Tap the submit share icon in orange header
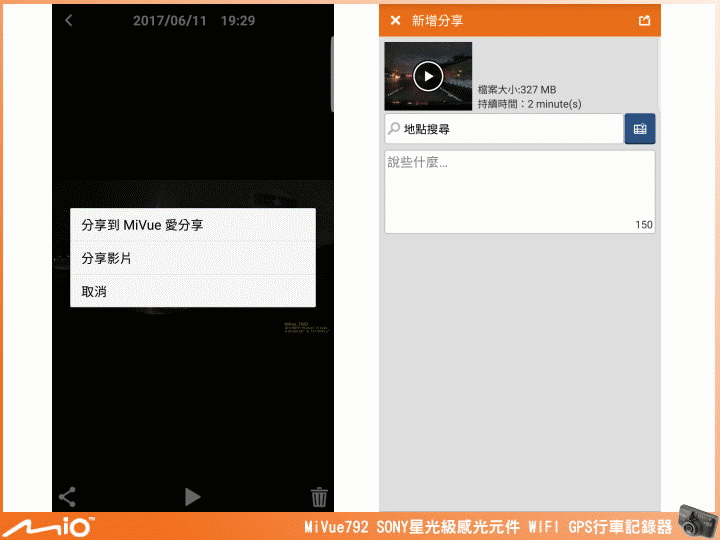720x540 pixels. click(644, 20)
